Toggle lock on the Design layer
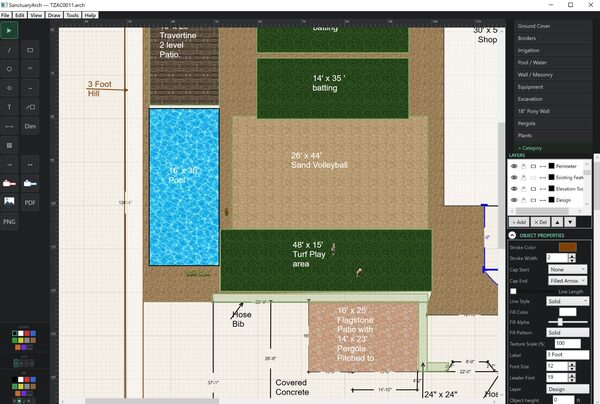This screenshot has width=600, height=404. 523,200
